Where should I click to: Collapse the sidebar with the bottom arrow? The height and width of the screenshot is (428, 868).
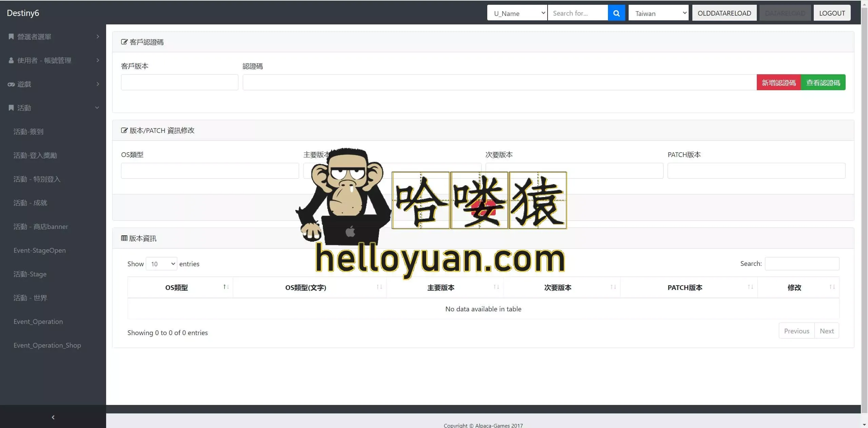pyautogui.click(x=53, y=417)
